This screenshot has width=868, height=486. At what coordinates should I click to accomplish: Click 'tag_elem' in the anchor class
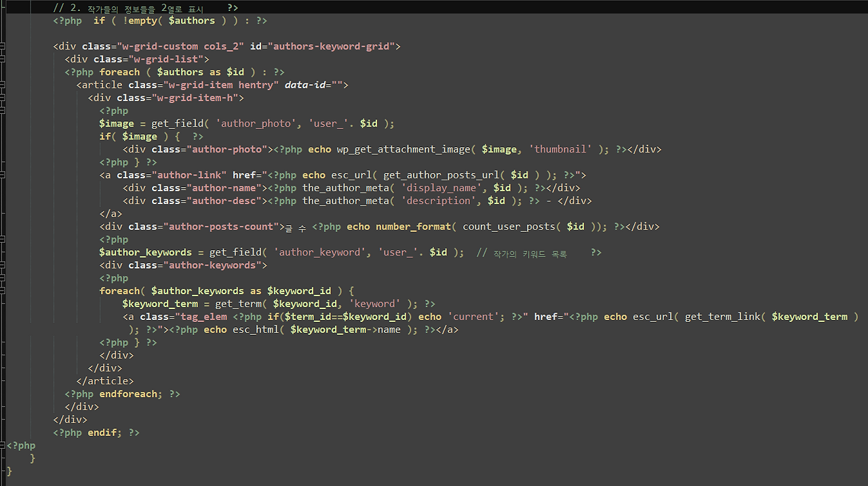point(203,317)
